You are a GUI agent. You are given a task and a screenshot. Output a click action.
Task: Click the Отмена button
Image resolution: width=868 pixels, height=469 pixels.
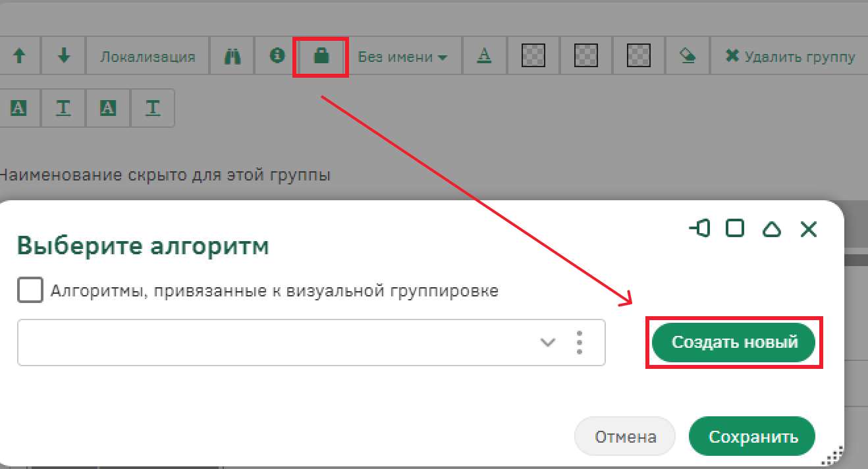(625, 437)
